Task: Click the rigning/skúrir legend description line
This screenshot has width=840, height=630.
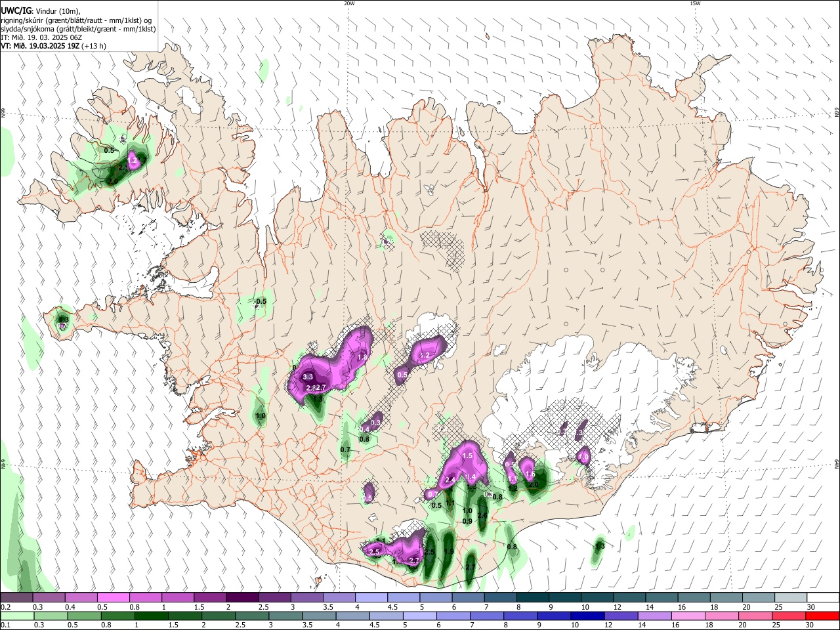Action: [x=76, y=20]
